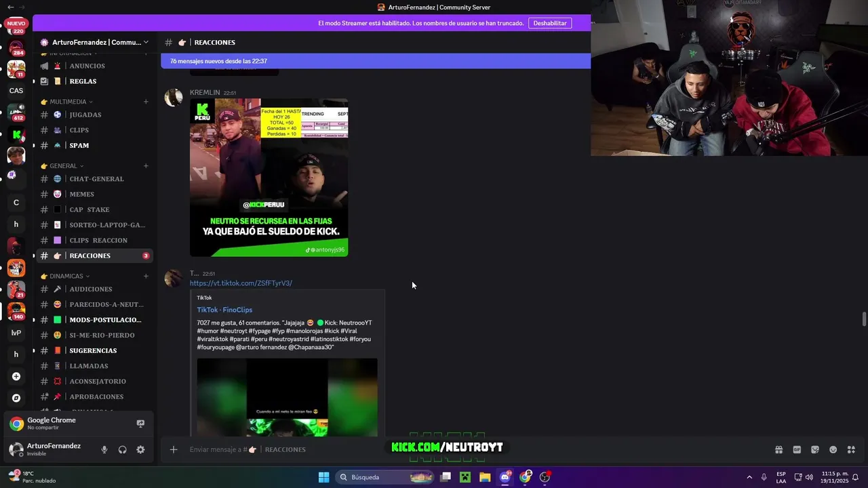Image resolution: width=868 pixels, height=488 pixels.
Task: Open the LLAMADAS channel
Action: pos(95,366)
